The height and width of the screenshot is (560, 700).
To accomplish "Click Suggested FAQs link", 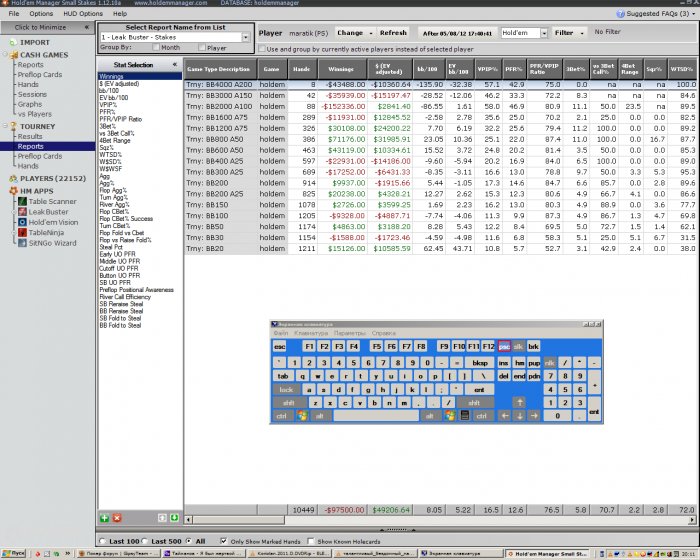I will coord(657,13).
